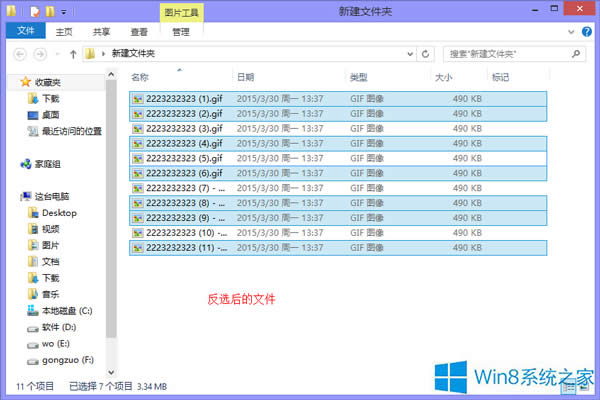Click the Homegroup (家庭组) icon
The width and height of the screenshot is (600, 400).
click(x=44, y=163)
